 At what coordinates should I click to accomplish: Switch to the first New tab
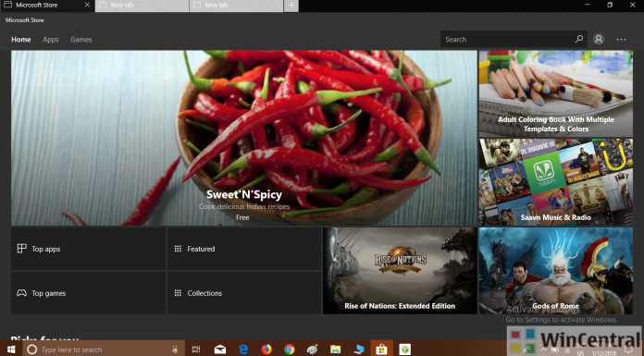pyautogui.click(x=142, y=6)
